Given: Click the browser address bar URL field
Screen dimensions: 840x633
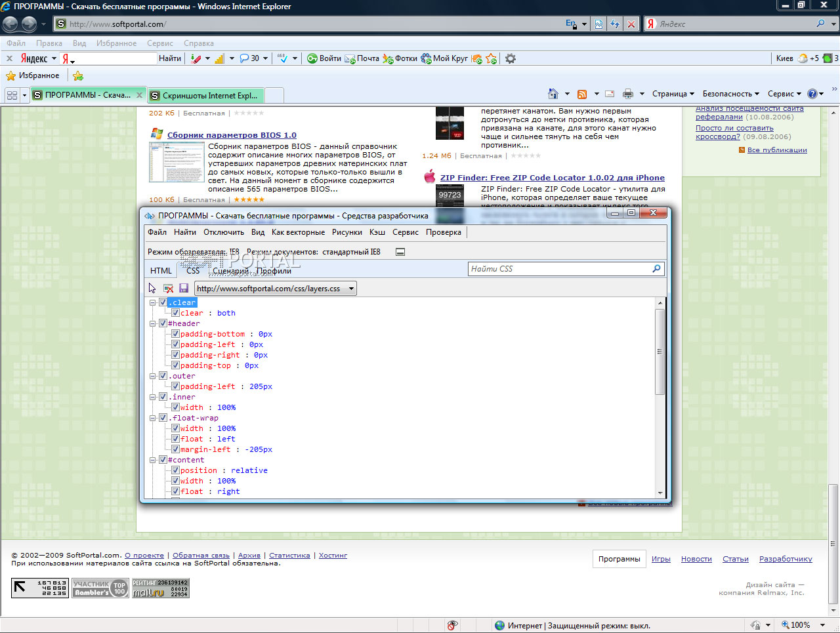Looking at the screenshot, I should 308,24.
